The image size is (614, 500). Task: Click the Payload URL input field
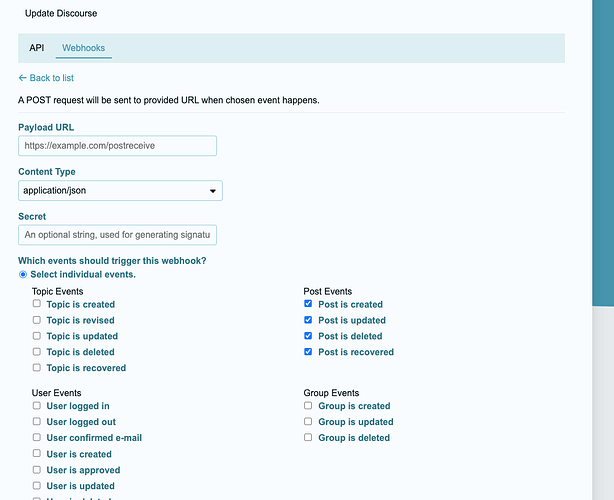click(117, 146)
